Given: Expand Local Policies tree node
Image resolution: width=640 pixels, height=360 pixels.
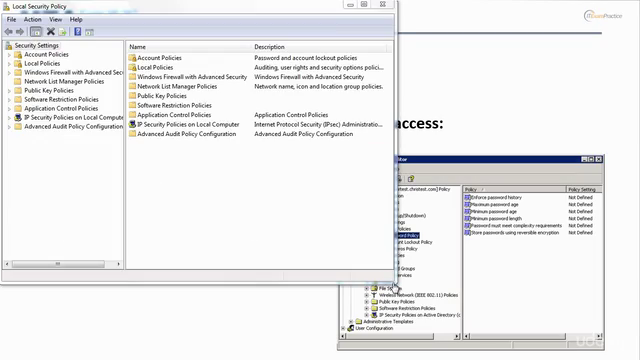Looking at the screenshot, I should point(9,64).
